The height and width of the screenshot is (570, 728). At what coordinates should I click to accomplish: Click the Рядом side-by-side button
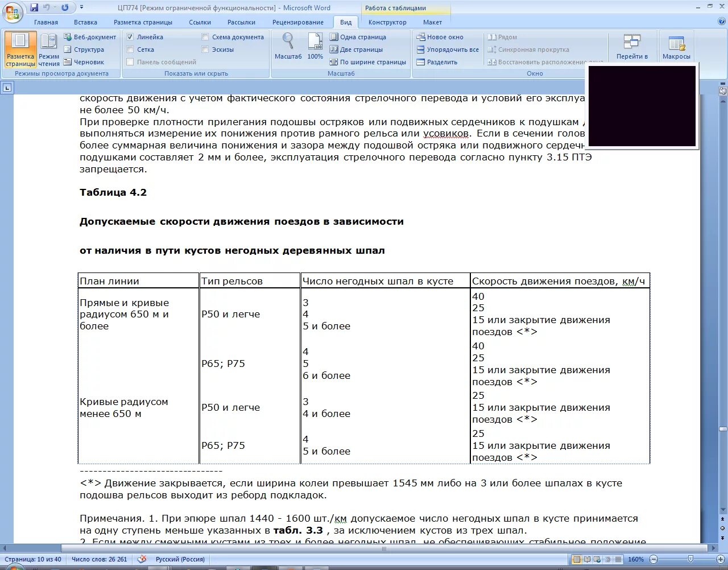tap(502, 37)
